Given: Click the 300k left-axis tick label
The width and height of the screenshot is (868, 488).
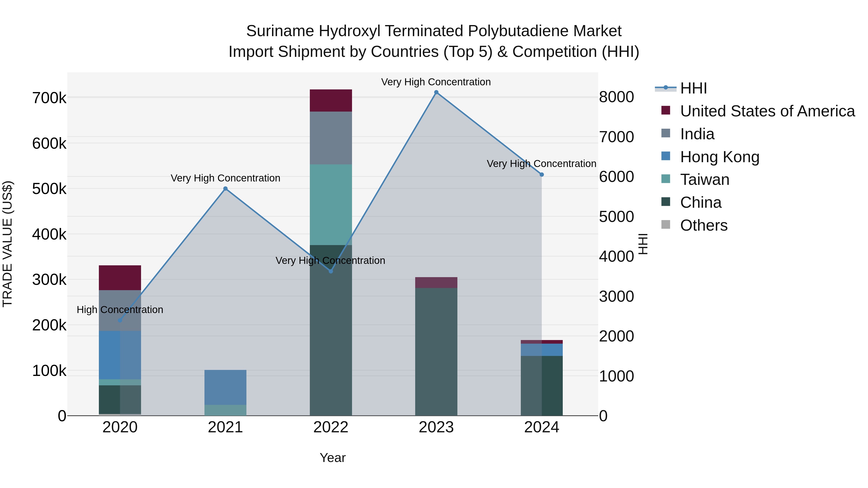Looking at the screenshot, I should (49, 280).
